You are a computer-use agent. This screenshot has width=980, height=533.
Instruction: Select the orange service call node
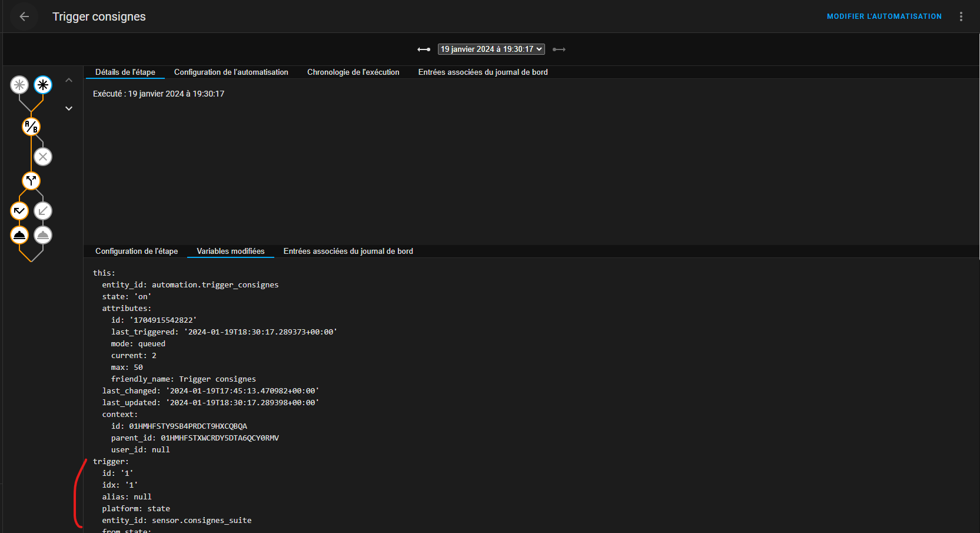click(19, 234)
